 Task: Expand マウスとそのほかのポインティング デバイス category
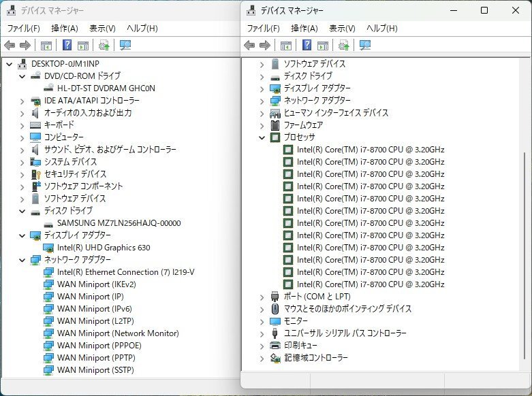(262, 309)
